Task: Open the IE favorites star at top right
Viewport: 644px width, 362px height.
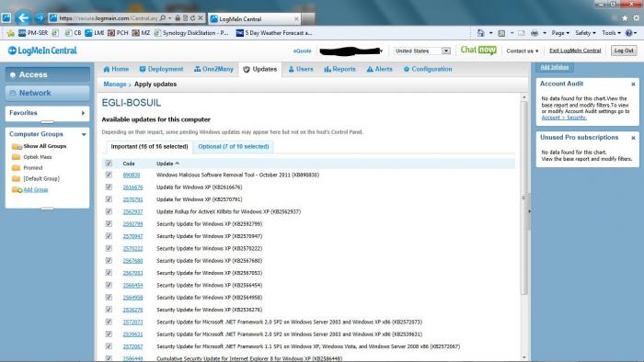Action: (625, 18)
